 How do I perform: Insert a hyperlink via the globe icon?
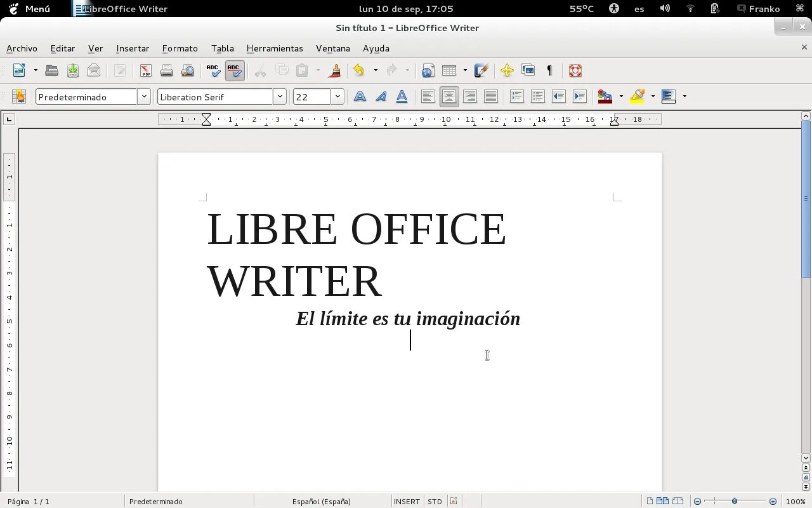[x=428, y=70]
